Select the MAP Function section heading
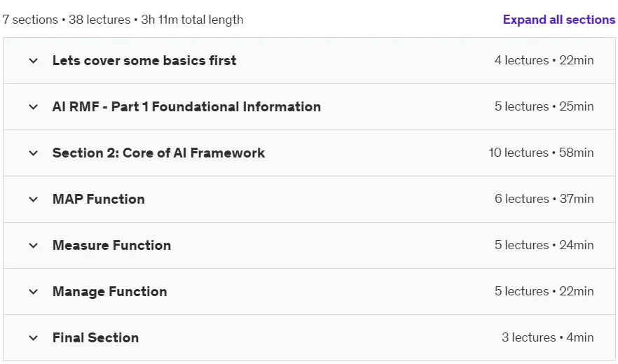 tap(99, 199)
